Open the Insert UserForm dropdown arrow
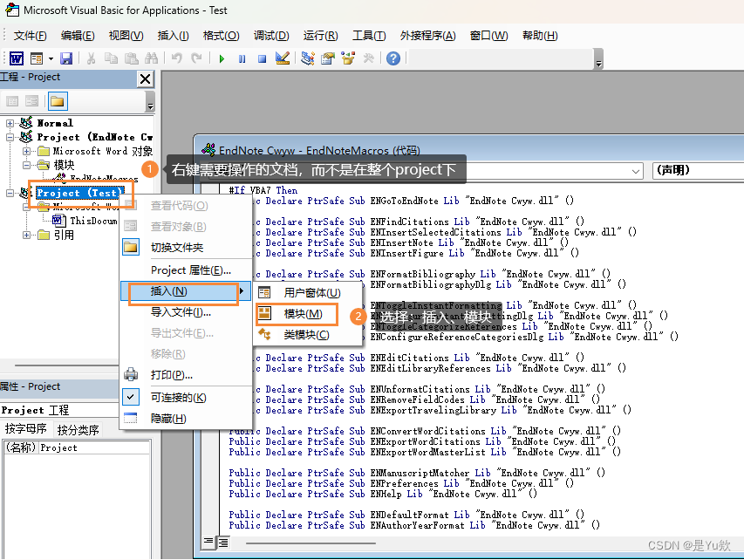 51,58
